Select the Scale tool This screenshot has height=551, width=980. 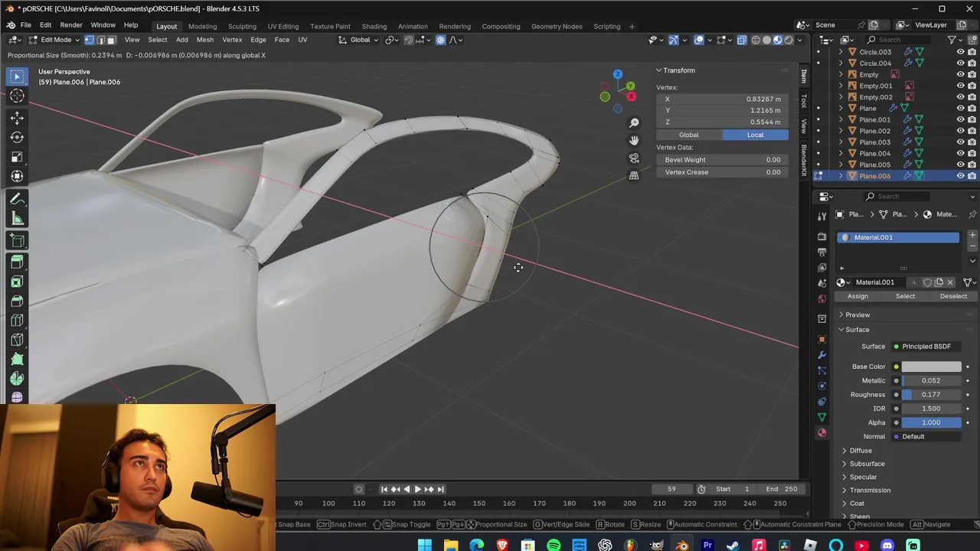[x=17, y=157]
